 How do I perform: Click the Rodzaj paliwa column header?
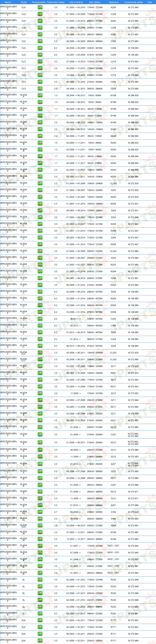coord(39,2)
